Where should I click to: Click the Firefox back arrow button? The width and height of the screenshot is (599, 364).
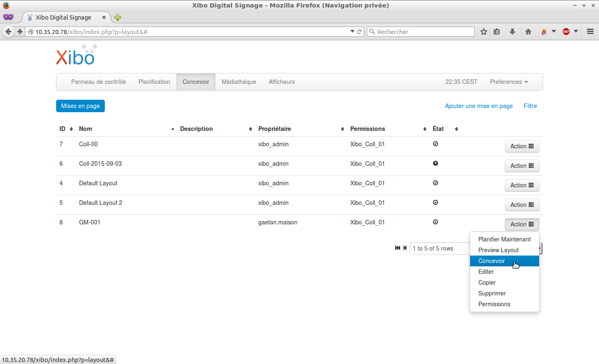8,32
